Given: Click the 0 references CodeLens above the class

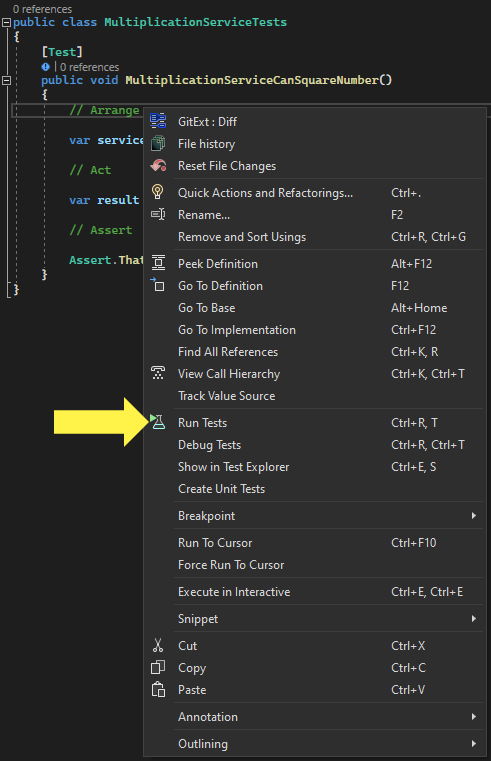Looking at the screenshot, I should click(42, 9).
